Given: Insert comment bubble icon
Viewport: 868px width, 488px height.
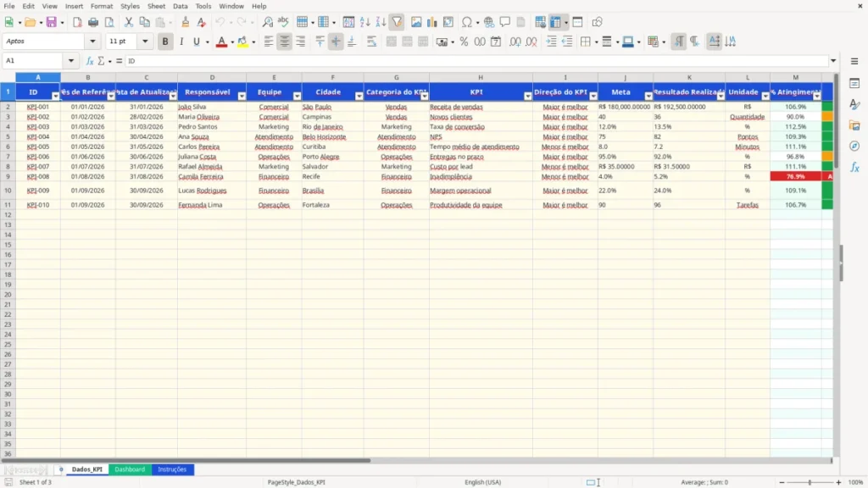Looking at the screenshot, I should click(x=505, y=22).
